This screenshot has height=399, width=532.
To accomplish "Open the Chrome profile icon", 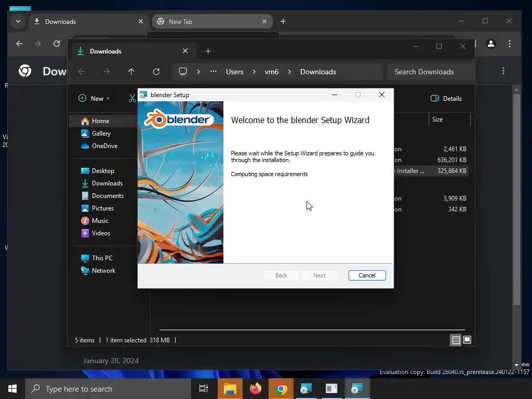I will coord(490,44).
